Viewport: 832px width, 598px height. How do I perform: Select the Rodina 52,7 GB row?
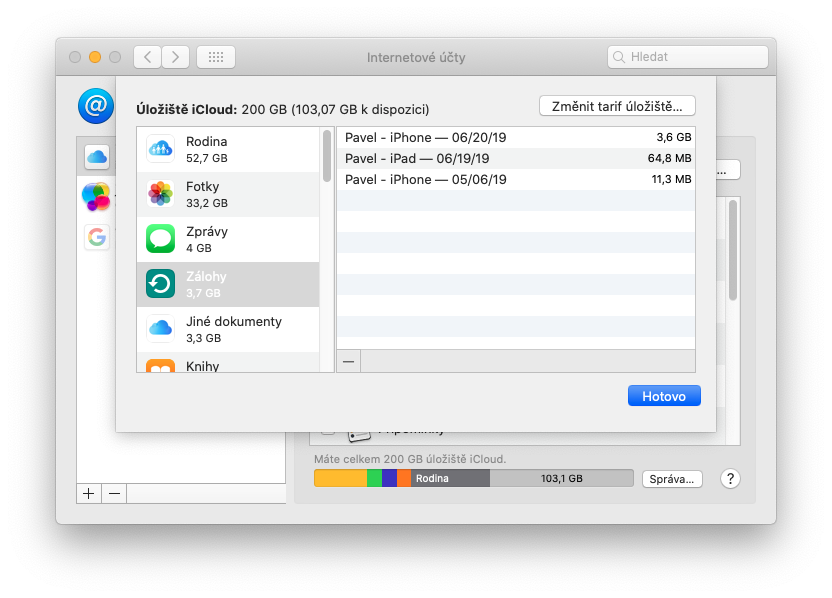coord(228,149)
